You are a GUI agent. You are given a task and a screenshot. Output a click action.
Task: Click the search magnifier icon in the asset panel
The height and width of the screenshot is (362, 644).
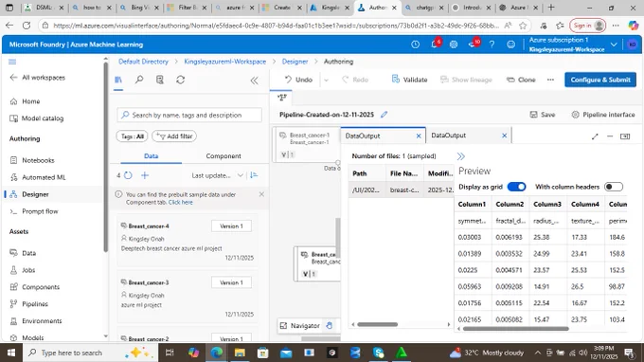[x=139, y=80]
